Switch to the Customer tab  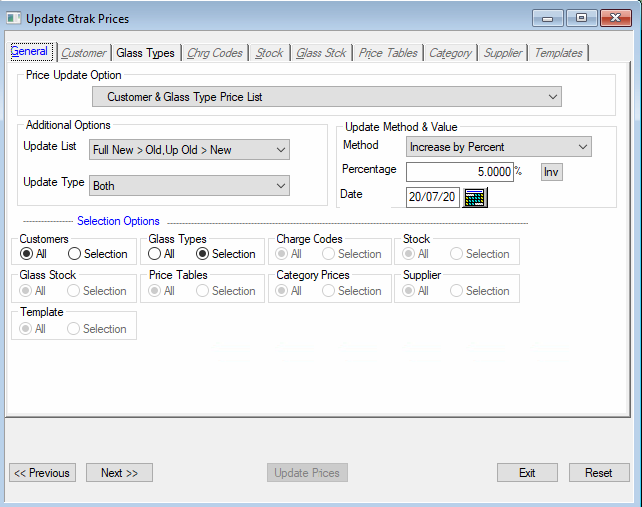84,53
